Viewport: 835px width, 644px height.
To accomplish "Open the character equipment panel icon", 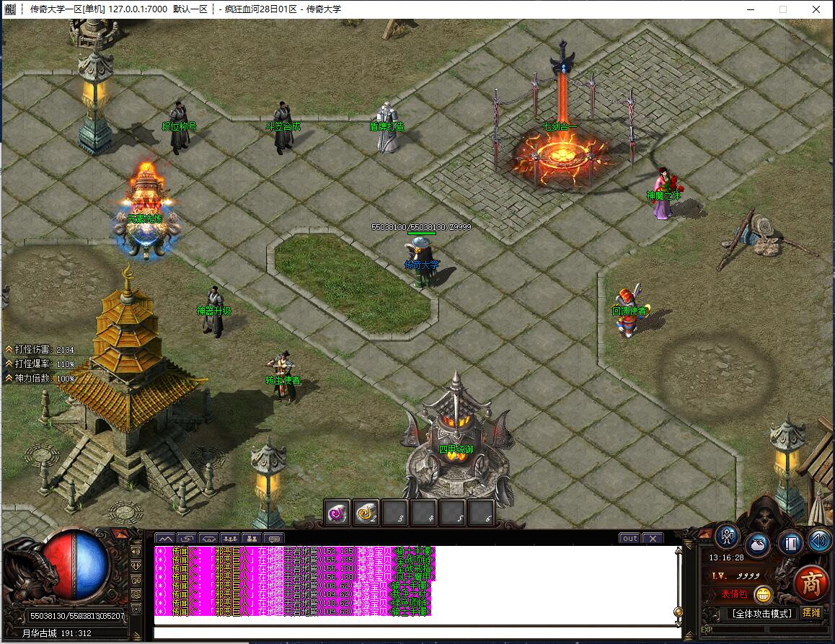I will coord(727,537).
